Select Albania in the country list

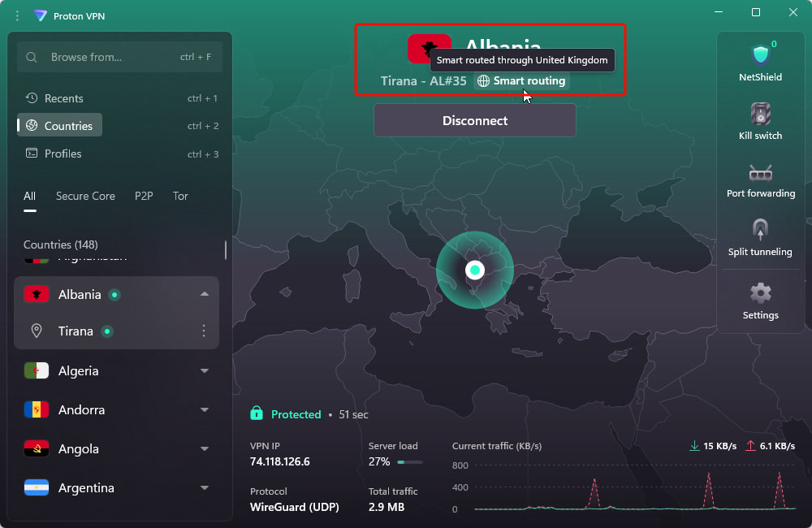pyautogui.click(x=116, y=294)
